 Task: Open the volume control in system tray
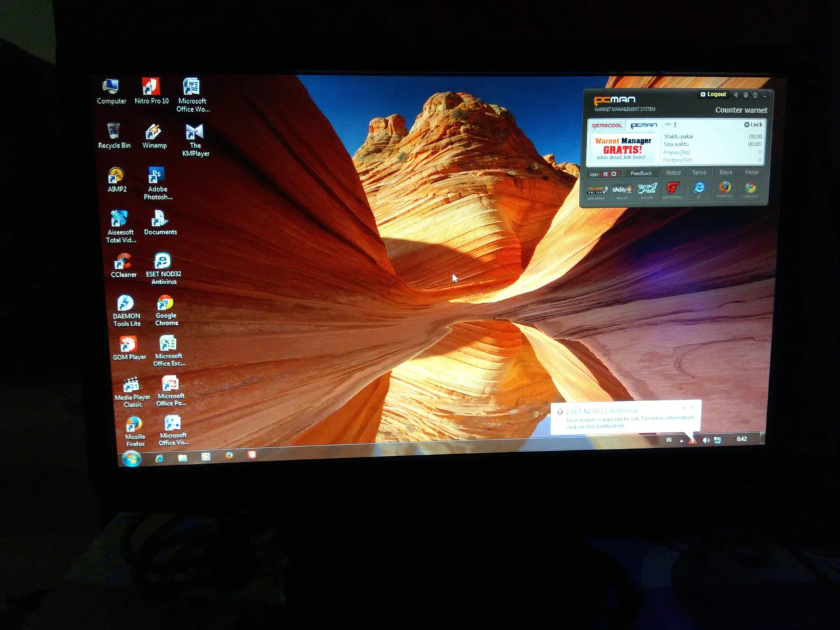(x=706, y=440)
